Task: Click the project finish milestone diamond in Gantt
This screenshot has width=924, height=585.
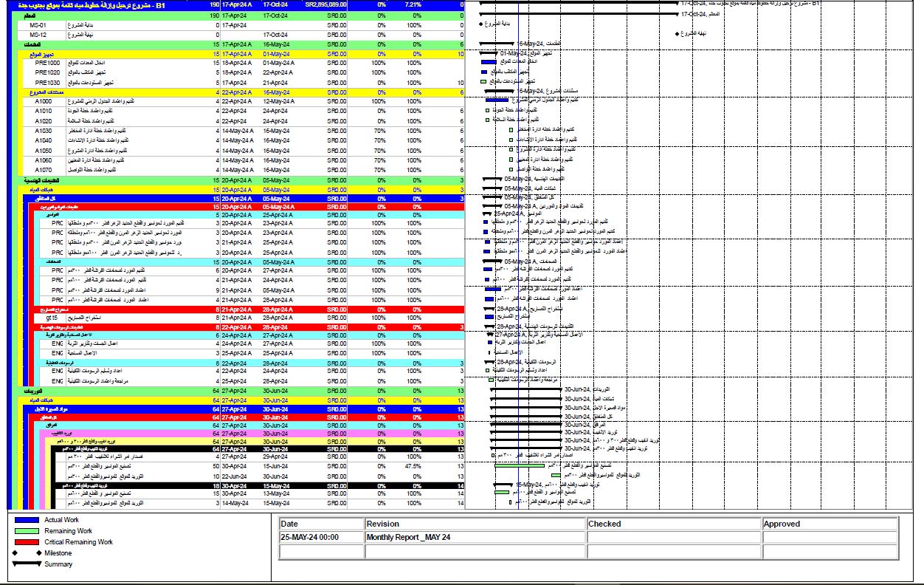Action: click(678, 34)
